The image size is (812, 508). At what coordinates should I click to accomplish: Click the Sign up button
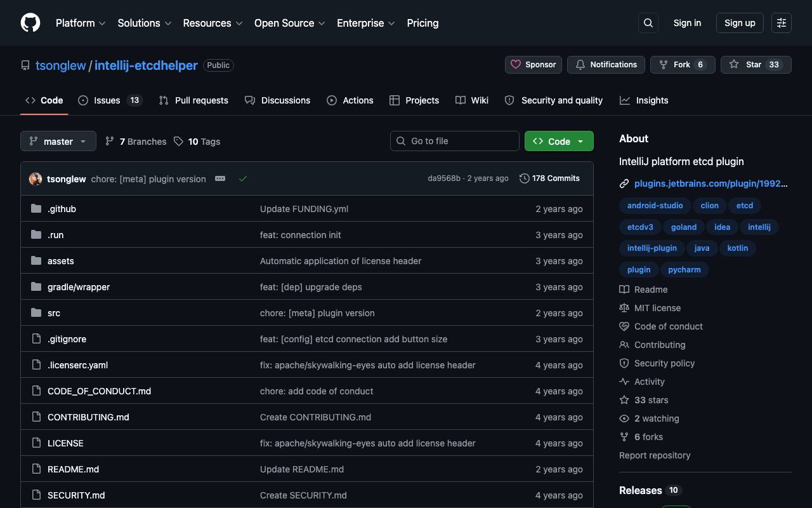(740, 23)
